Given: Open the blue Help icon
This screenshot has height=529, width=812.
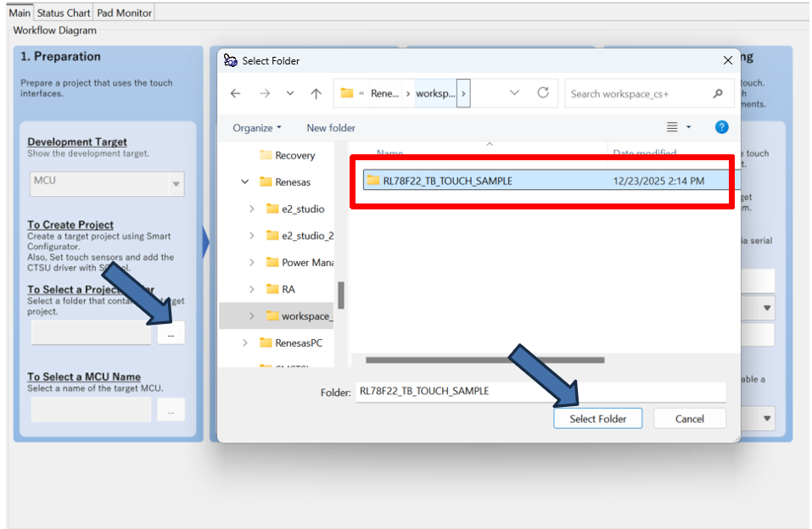Looking at the screenshot, I should (x=721, y=127).
